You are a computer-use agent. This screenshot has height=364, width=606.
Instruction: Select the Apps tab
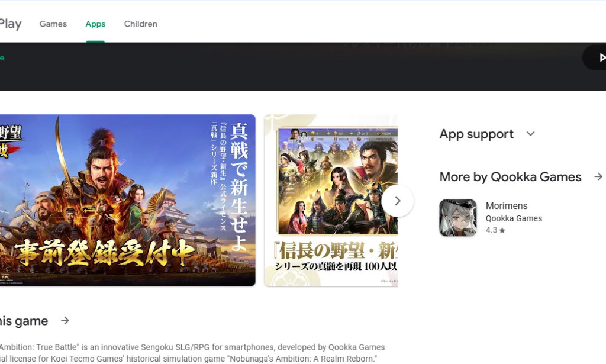pos(95,24)
